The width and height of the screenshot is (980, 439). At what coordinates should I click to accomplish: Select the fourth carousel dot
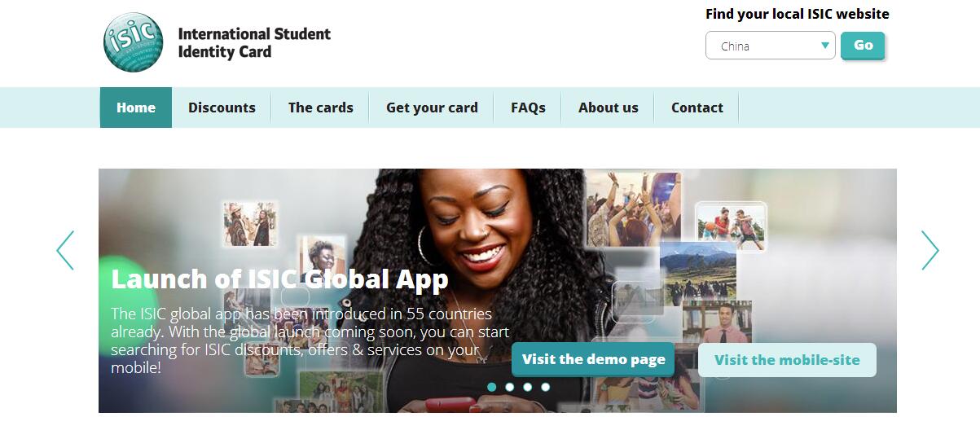click(546, 387)
